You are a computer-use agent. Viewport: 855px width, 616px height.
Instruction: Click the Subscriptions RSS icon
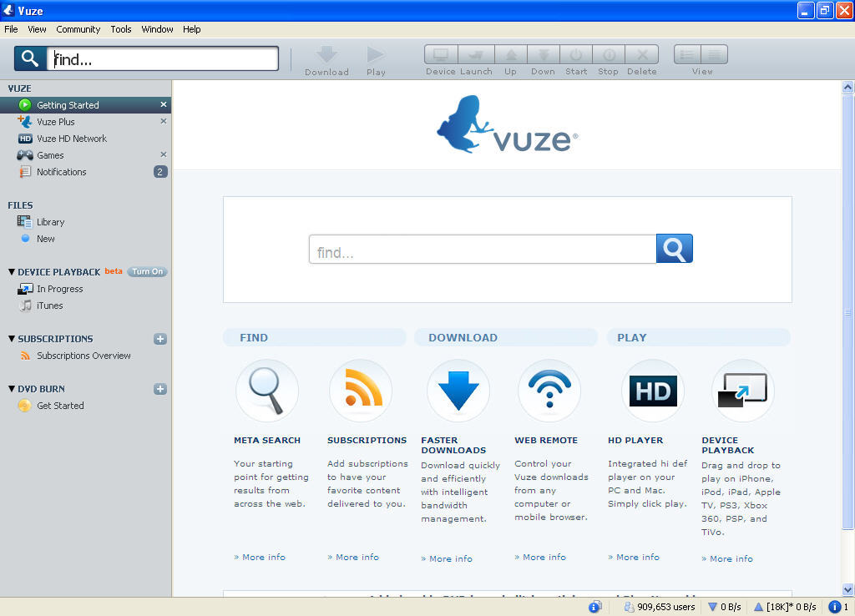tap(361, 389)
